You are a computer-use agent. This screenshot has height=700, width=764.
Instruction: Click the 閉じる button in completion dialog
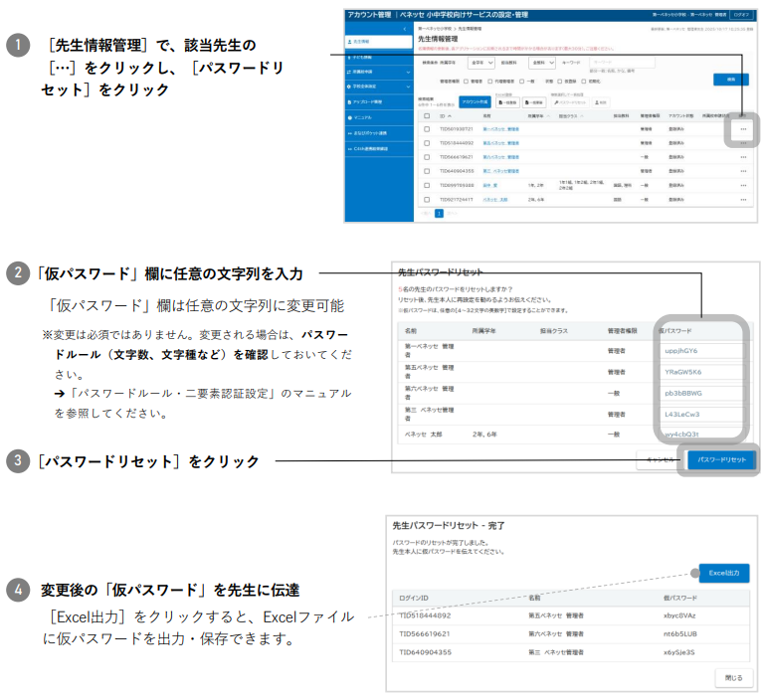click(731, 677)
